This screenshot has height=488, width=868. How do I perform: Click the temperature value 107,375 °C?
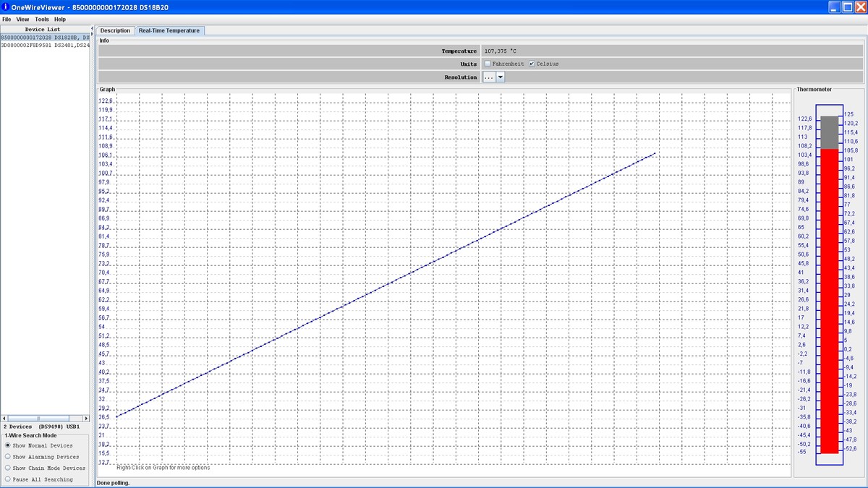click(501, 51)
